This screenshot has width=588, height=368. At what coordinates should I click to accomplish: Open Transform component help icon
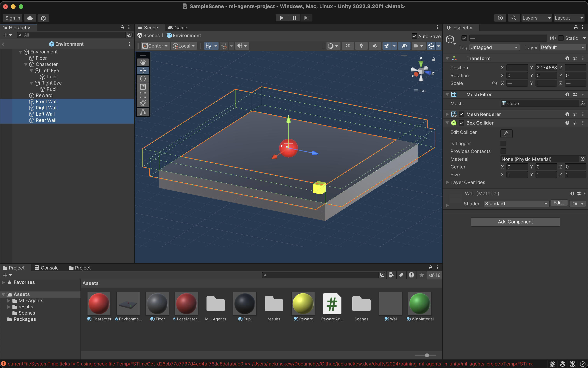pos(567,58)
